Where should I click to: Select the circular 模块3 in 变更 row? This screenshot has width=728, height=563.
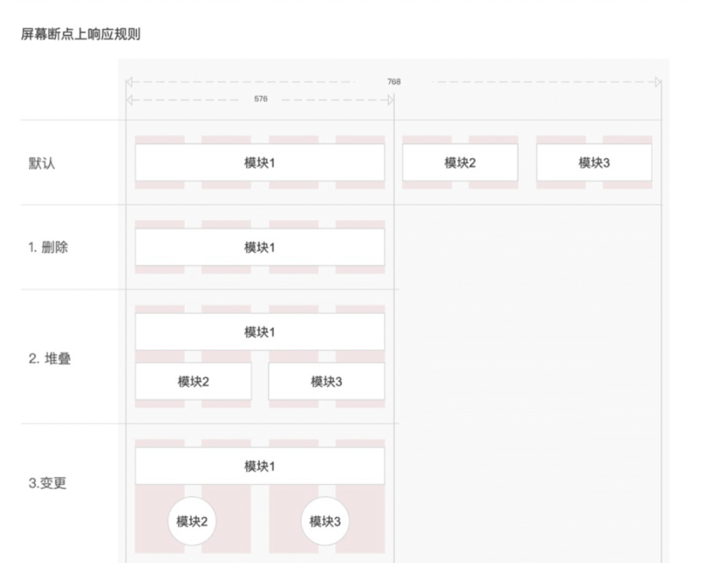325,521
